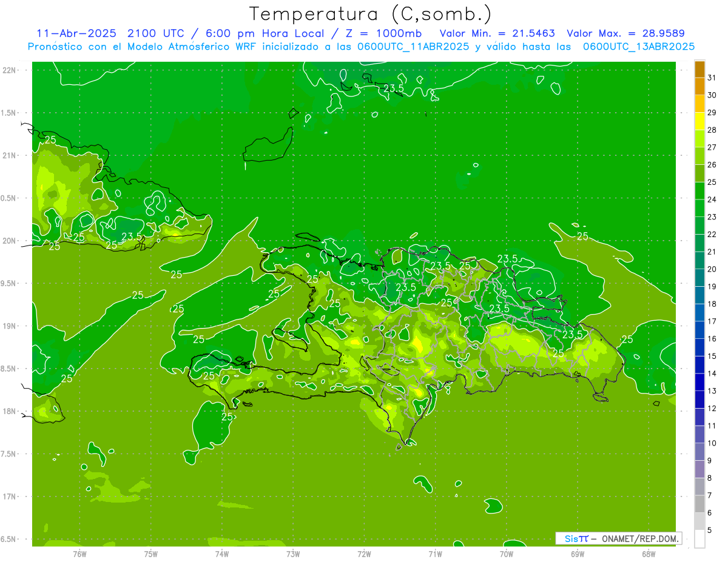The image size is (728, 562).
Task: Click the legend value "12"
Action: point(712,408)
